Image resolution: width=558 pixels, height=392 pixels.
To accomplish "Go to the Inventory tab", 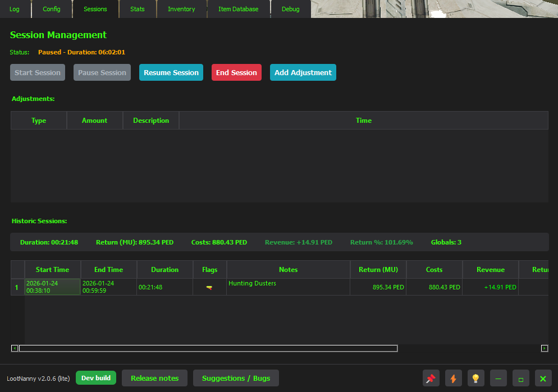I will coord(181,9).
